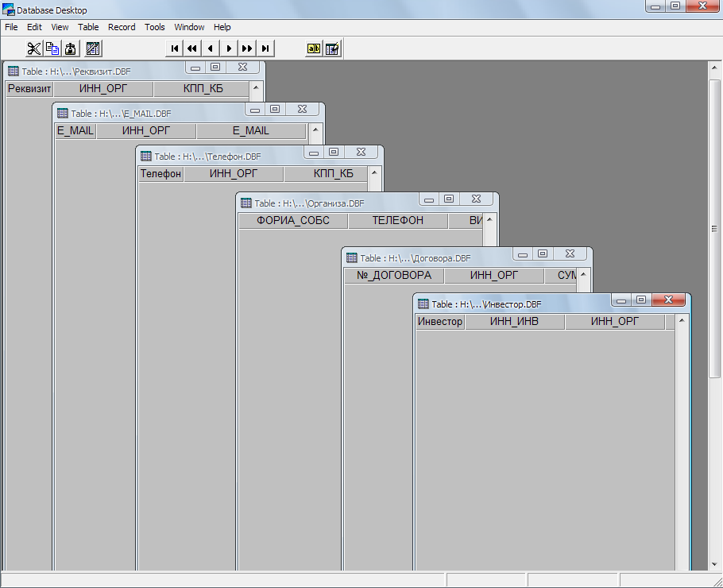Open the Tools menu
The height and width of the screenshot is (588, 723).
click(154, 27)
